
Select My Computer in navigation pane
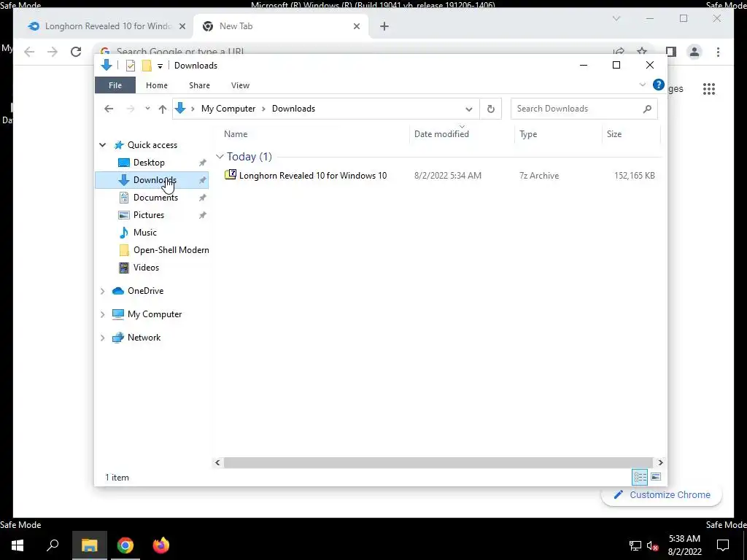[155, 314]
